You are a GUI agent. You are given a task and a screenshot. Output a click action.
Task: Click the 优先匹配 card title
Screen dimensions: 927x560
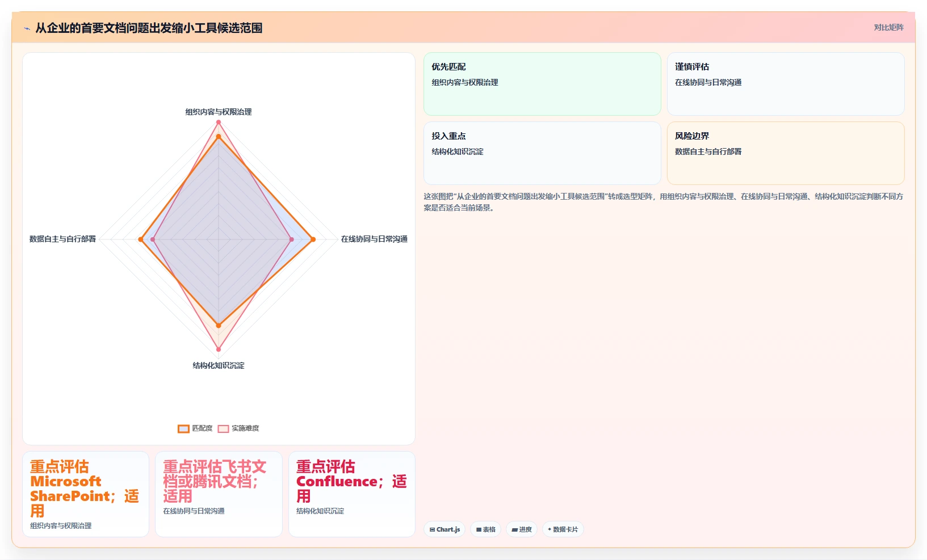pyautogui.click(x=448, y=66)
